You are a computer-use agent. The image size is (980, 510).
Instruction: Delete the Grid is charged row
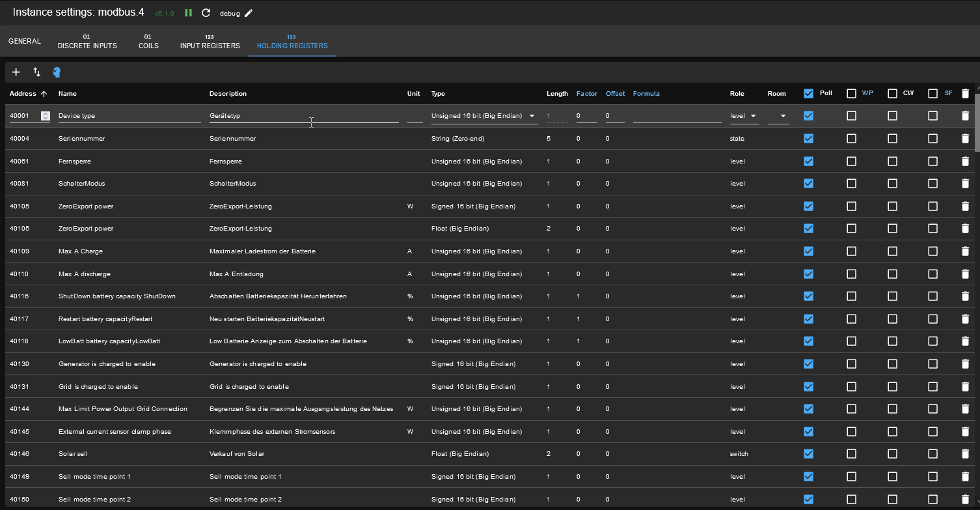965,387
